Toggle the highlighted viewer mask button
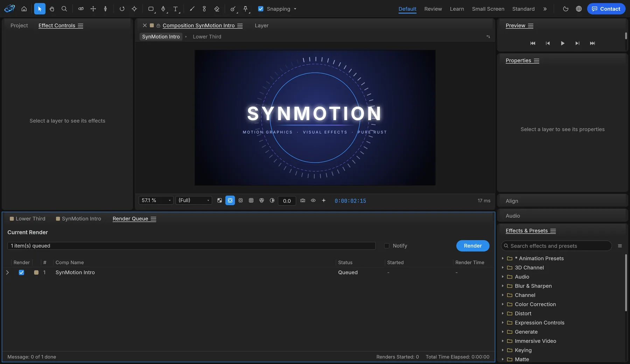Image resolution: width=630 pixels, height=364 pixels. [x=230, y=200]
